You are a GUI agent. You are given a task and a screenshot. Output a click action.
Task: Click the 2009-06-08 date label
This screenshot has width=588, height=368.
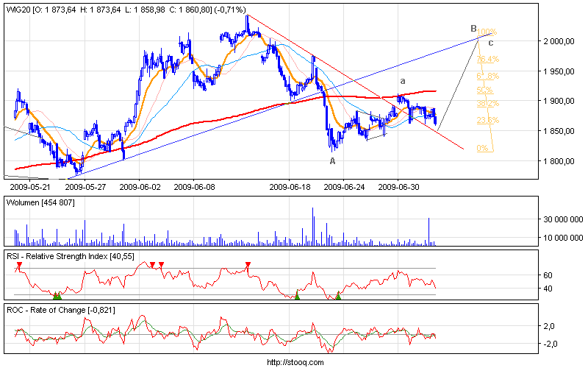point(194,187)
